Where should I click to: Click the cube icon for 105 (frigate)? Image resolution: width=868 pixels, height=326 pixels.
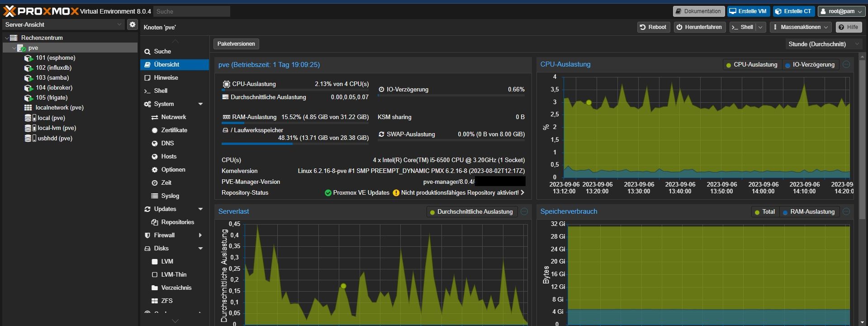pyautogui.click(x=28, y=98)
